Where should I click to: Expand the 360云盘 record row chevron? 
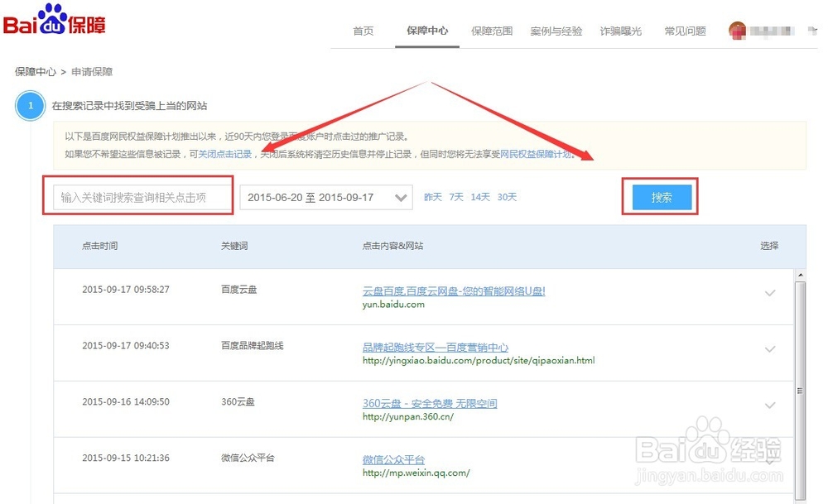[770, 406]
